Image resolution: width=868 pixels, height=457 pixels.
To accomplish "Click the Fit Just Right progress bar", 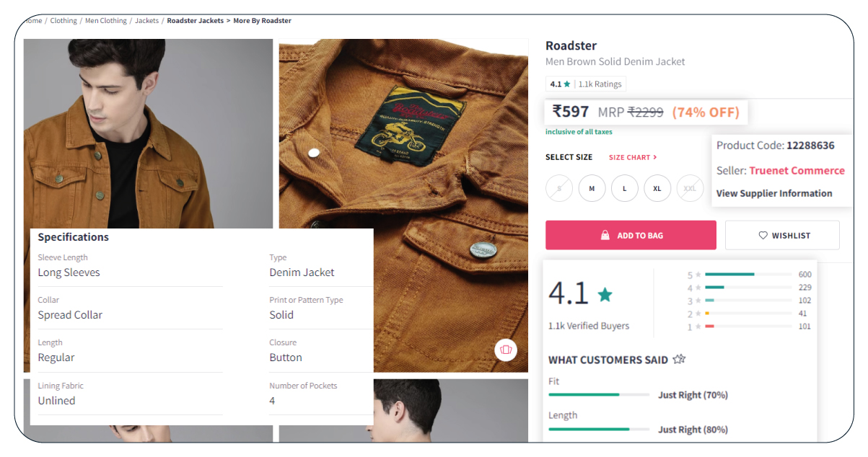I will pyautogui.click(x=598, y=395).
